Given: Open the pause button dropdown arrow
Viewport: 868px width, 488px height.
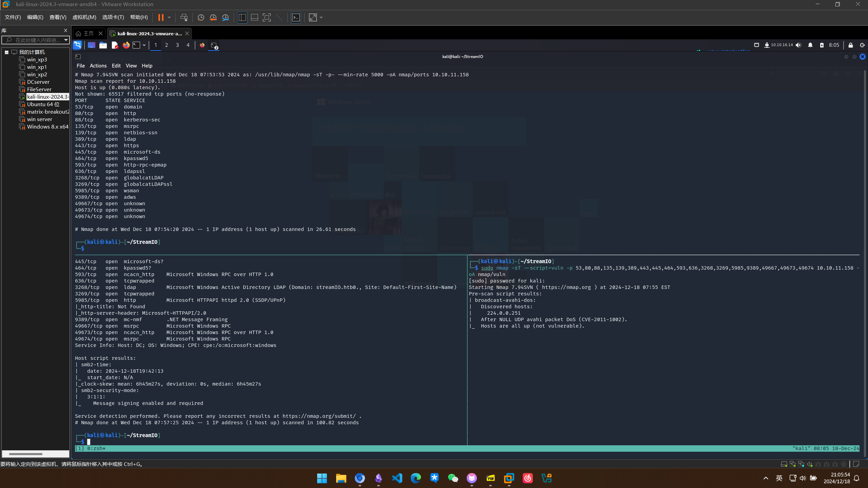Looking at the screenshot, I should click(169, 18).
